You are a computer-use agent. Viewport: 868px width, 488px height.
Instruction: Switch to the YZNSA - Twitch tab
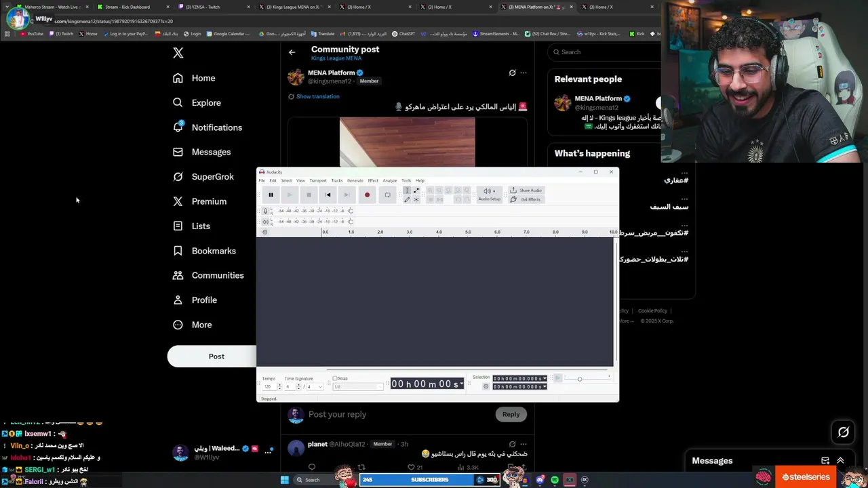(214, 7)
